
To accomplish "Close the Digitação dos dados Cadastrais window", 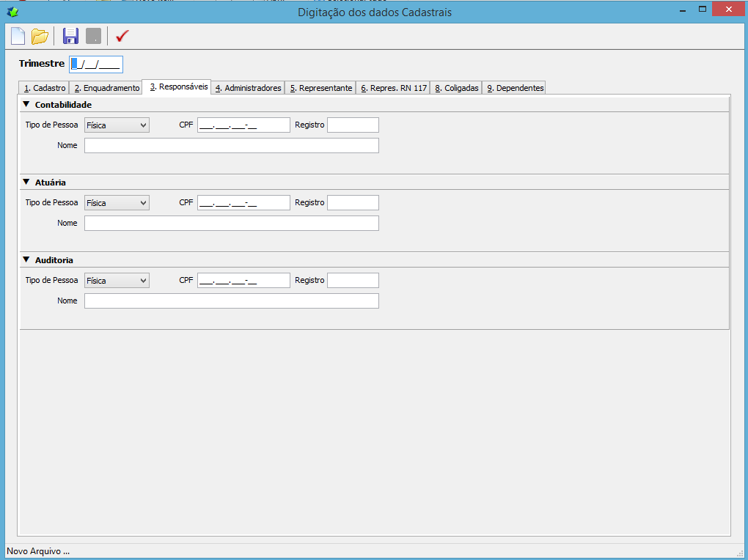I will click(728, 9).
